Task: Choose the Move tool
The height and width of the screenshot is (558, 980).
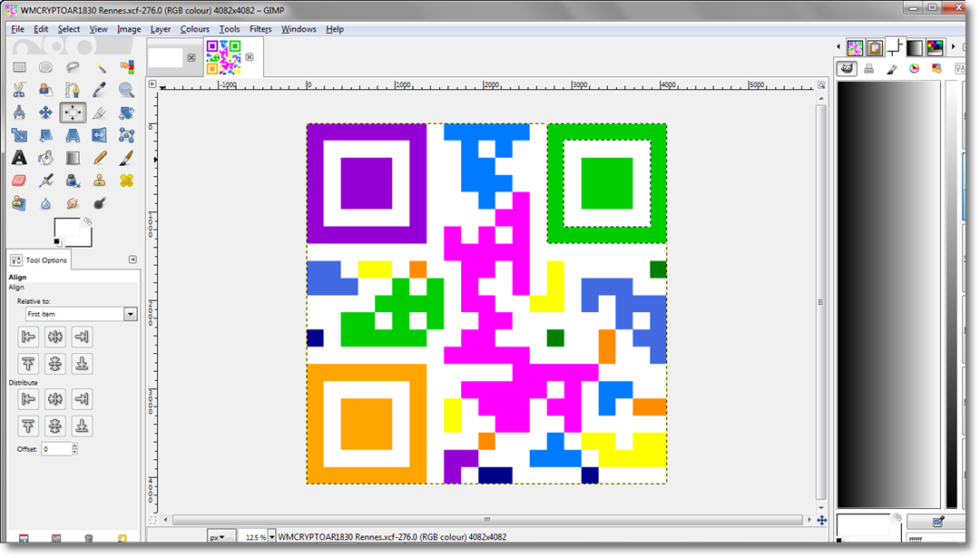Action: [45, 113]
